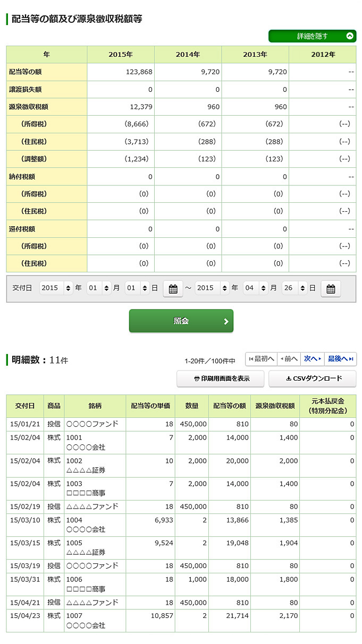Select the 15/03/19 date cell
The width and height of the screenshot is (362, 644).
[25, 565]
